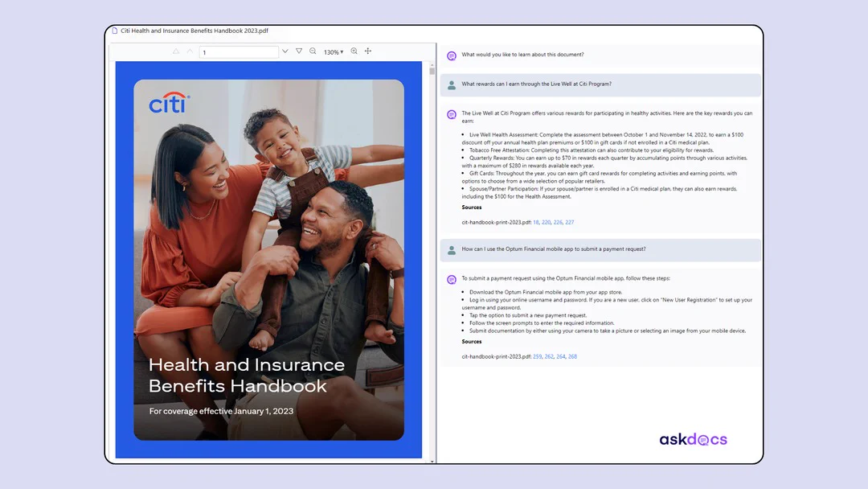This screenshot has width=868, height=489.
Task: Click the Citi logo on the handbook cover
Action: tap(170, 103)
